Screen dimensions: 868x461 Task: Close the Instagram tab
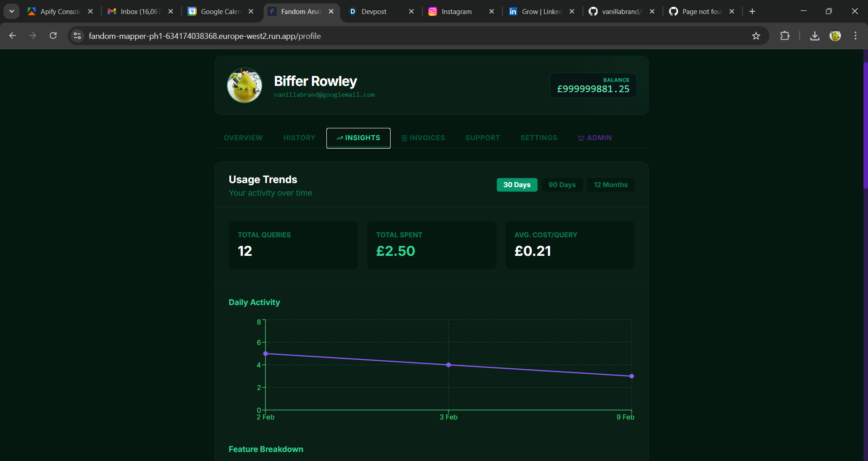(x=491, y=11)
